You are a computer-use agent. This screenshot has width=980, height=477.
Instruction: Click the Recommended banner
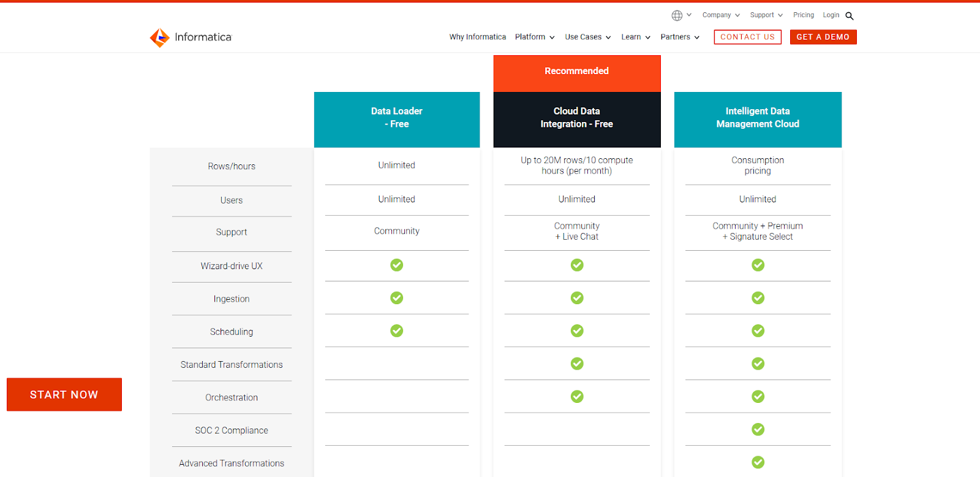click(x=577, y=74)
